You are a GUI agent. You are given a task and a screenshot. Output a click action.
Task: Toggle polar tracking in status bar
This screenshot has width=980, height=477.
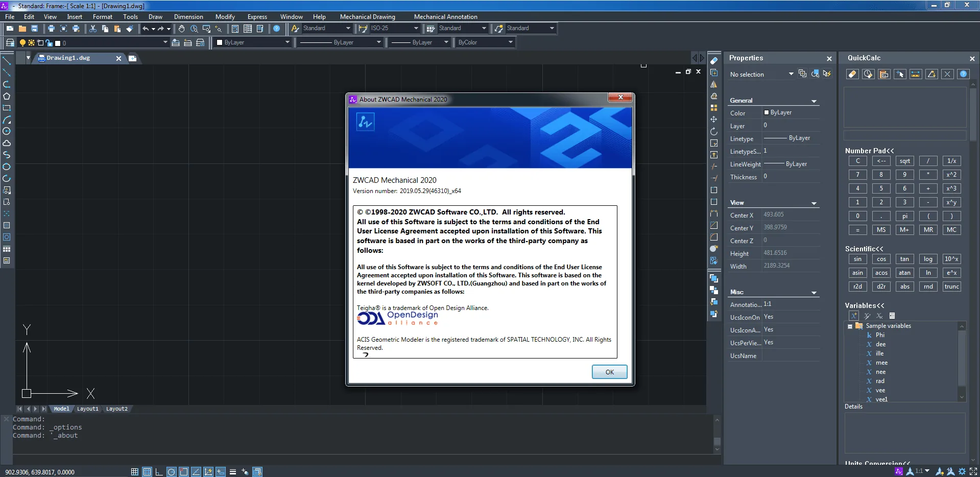pyautogui.click(x=171, y=472)
